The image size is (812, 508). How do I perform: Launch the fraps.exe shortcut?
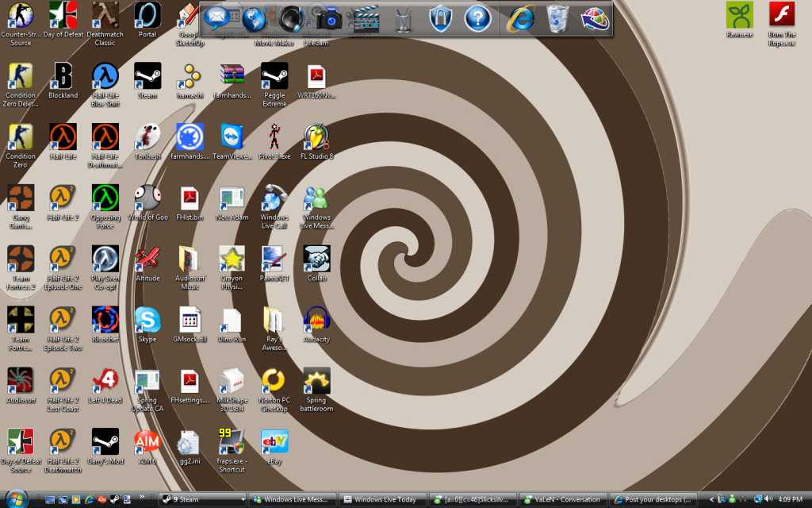232,442
